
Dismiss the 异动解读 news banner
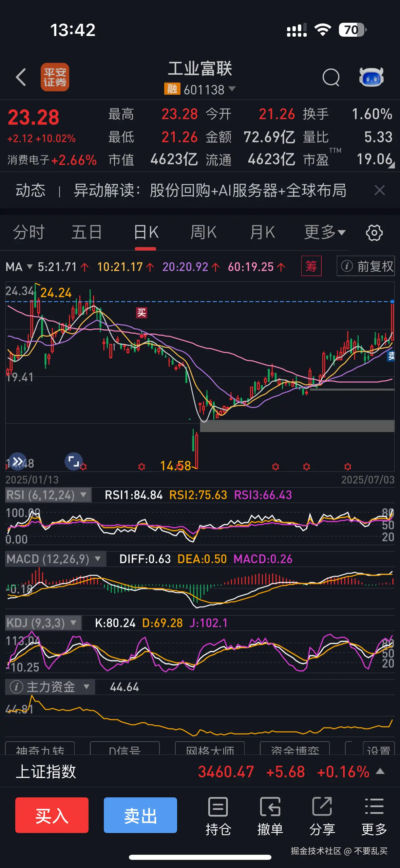[379, 191]
